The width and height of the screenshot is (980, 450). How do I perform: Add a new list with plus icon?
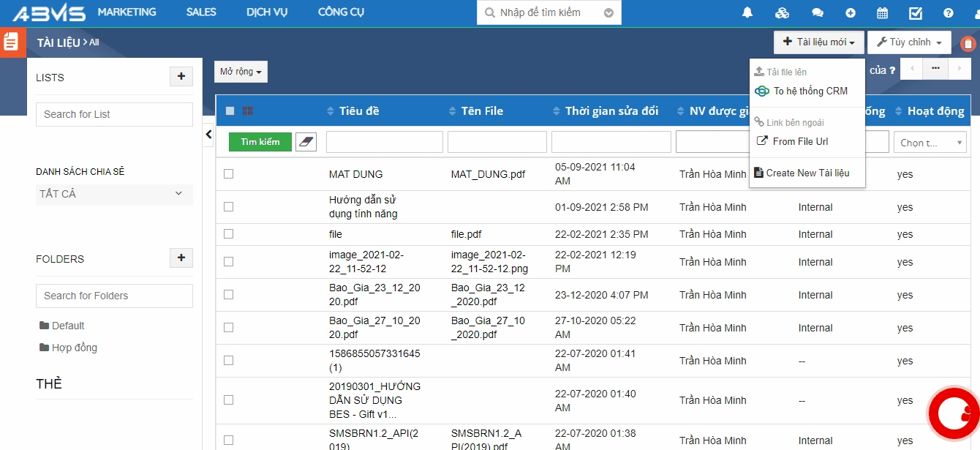click(181, 76)
